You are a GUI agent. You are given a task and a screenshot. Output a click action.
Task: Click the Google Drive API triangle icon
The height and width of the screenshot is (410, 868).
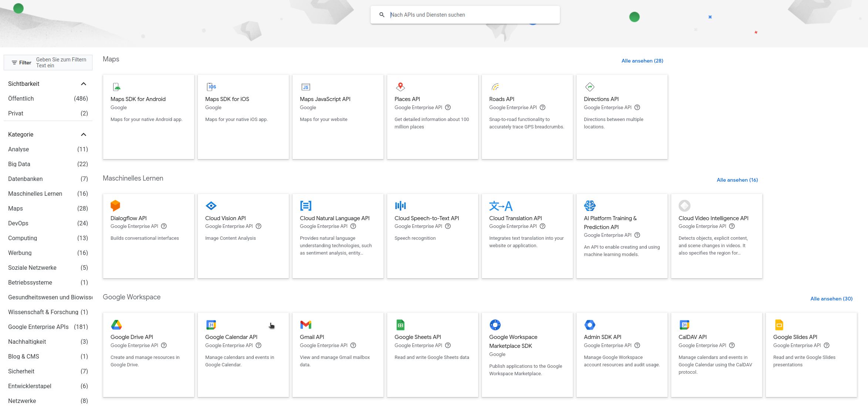pos(116,325)
